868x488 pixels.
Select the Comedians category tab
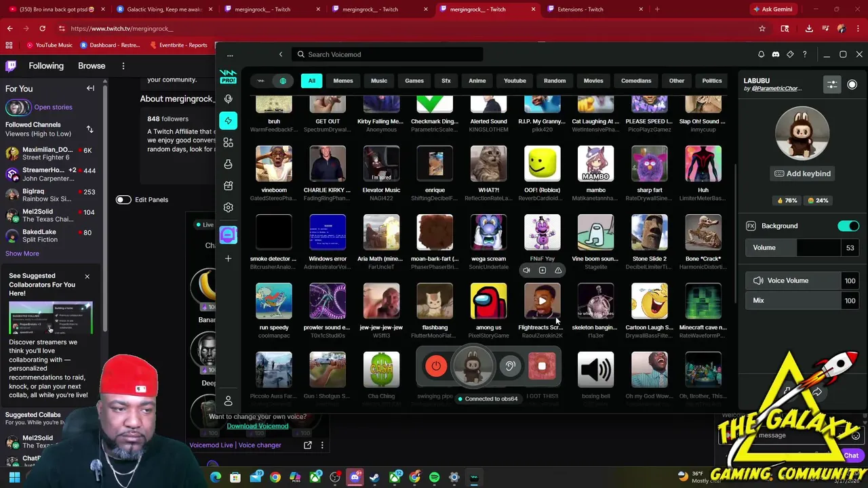click(636, 81)
